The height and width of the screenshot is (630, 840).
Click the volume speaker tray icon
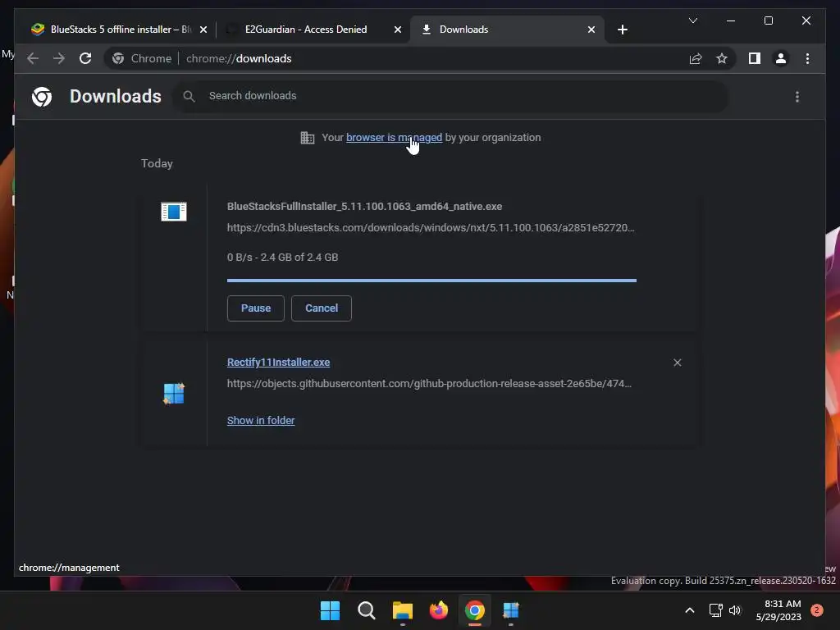pyautogui.click(x=735, y=610)
